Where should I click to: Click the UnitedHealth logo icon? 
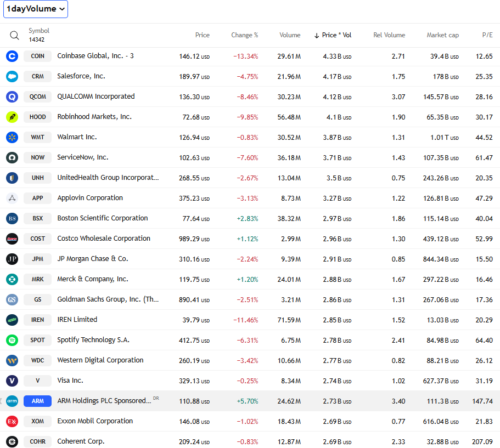(x=12, y=178)
